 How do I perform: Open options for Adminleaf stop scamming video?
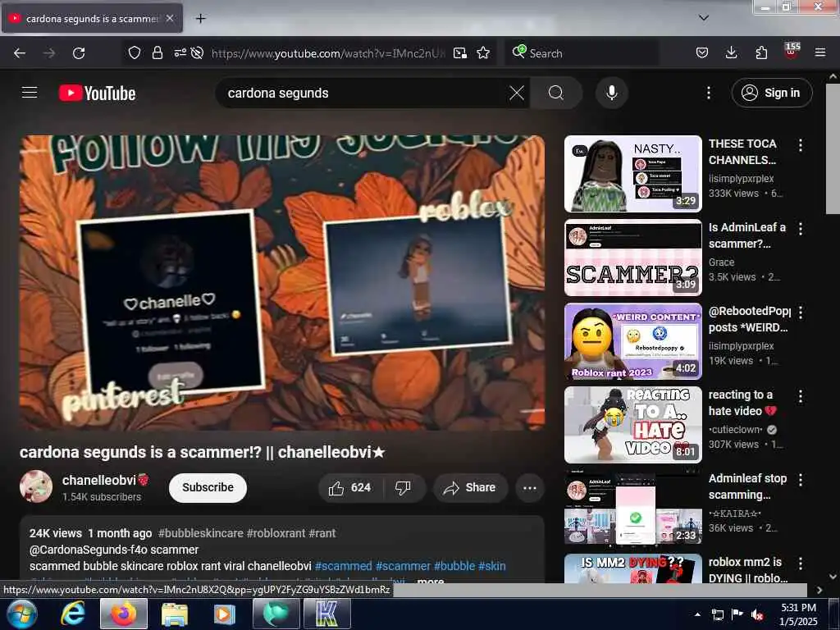click(801, 480)
